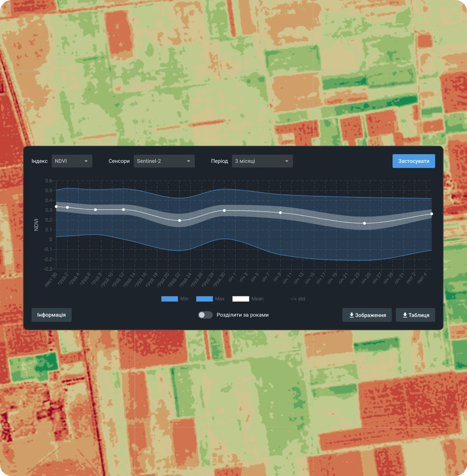The height and width of the screenshot is (476, 467).
Task: Enable the Розділити за роками switch
Action: point(205,315)
